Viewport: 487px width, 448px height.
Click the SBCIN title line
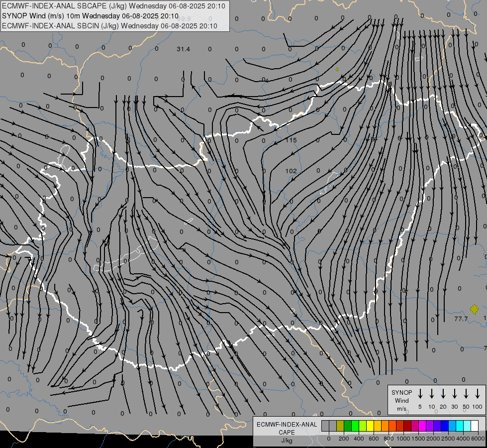pyautogui.click(x=109, y=26)
